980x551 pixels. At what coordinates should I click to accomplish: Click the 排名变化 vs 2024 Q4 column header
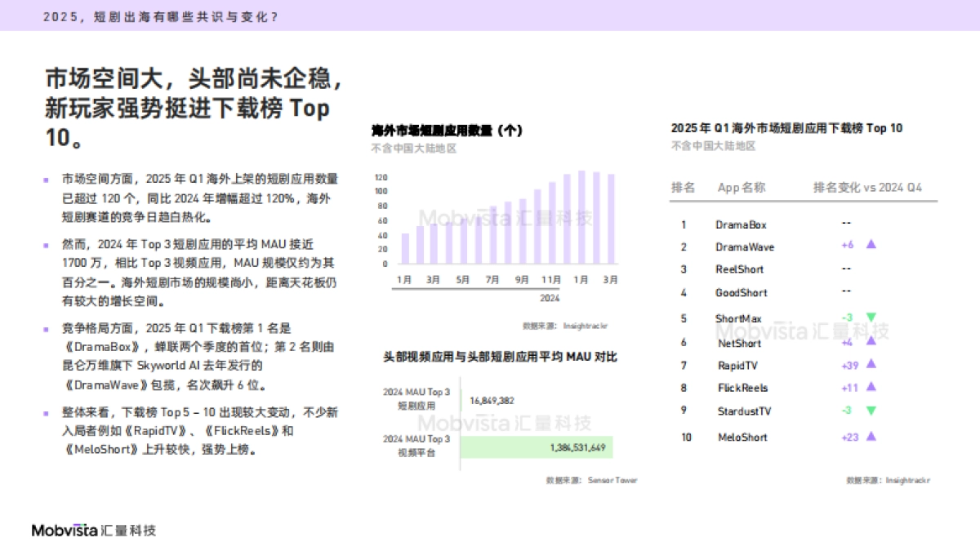pos(868,188)
